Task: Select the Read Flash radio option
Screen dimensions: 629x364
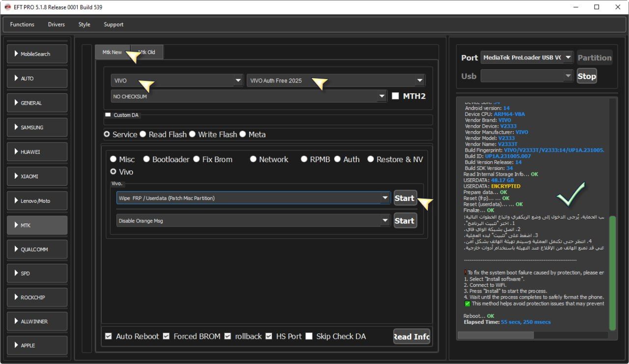Action: (143, 134)
